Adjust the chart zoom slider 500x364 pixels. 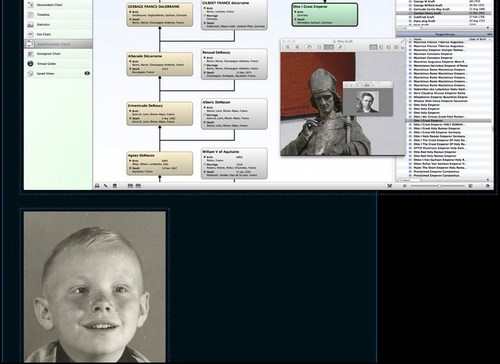[x=439, y=186]
